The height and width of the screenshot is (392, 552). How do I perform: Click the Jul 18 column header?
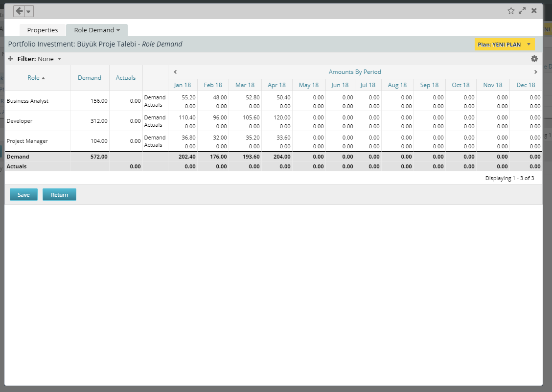coord(368,85)
